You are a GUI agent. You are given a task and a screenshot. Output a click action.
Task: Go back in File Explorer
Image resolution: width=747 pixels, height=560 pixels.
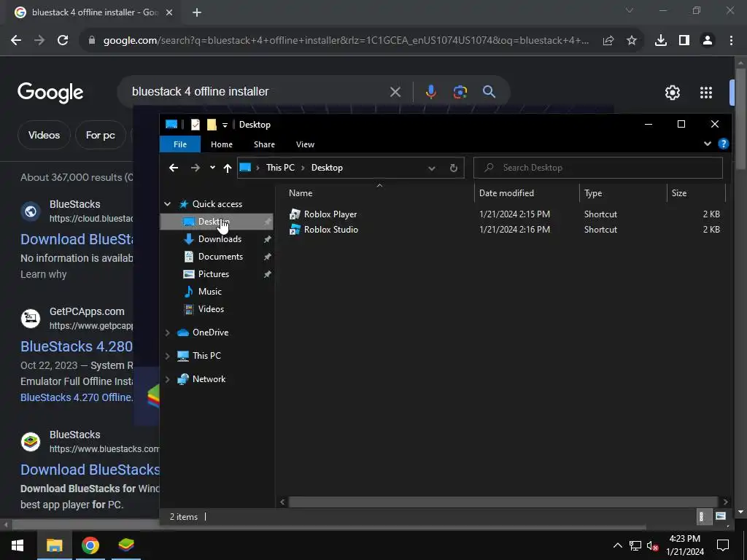[174, 168]
